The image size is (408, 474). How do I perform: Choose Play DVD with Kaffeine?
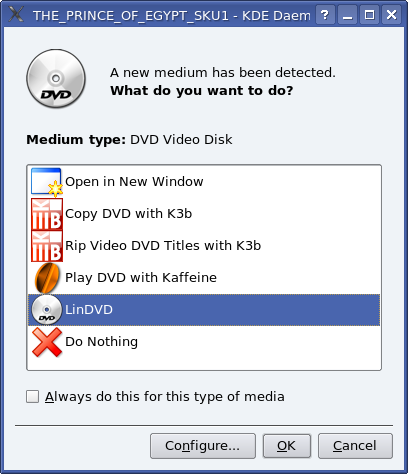point(204,278)
